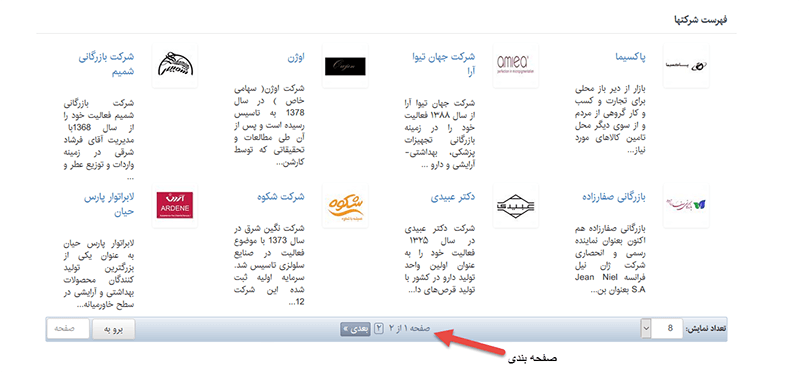Click the جهان تیوا آرا description text

[x=440, y=133]
